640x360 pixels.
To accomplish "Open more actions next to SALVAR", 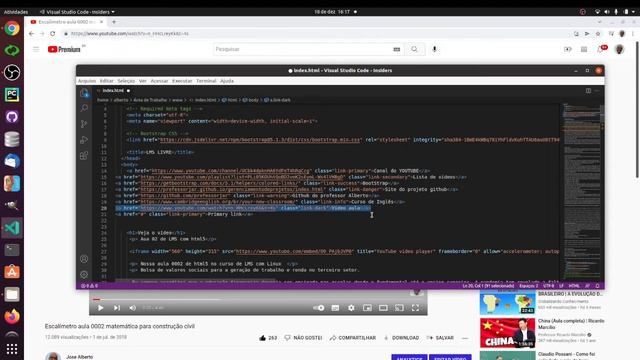I will (x=465, y=338).
